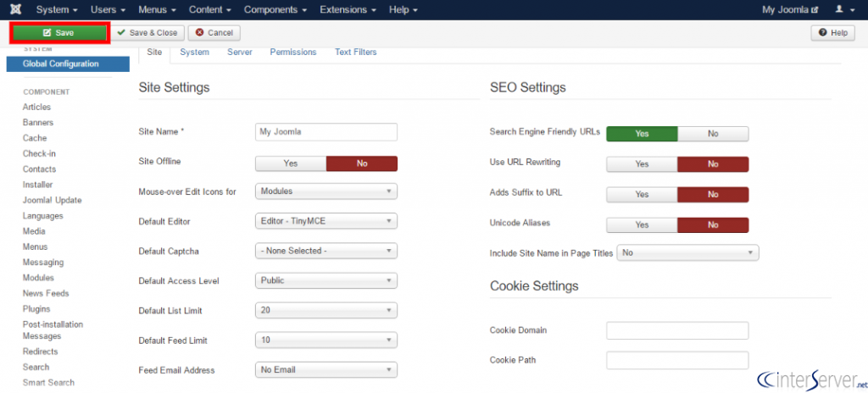The height and width of the screenshot is (393, 868).
Task: Open Modules component settings
Action: [x=38, y=278]
